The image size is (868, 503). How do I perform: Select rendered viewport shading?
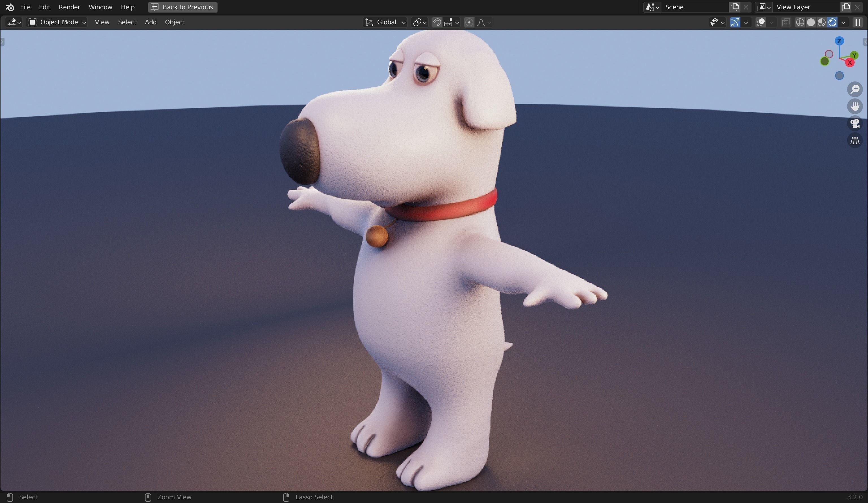pos(832,22)
